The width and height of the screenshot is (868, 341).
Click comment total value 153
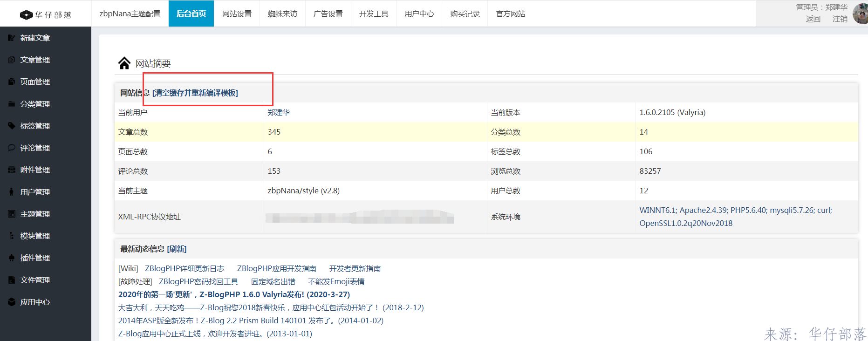(x=274, y=171)
